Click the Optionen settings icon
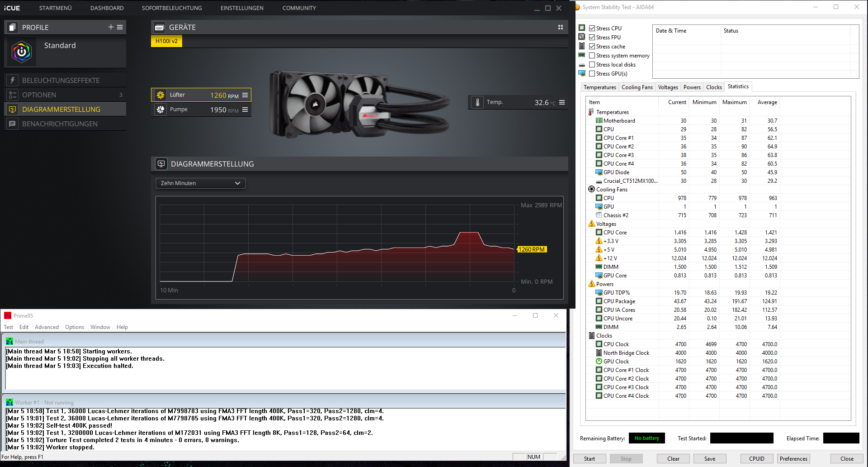868x467 pixels. [x=12, y=95]
